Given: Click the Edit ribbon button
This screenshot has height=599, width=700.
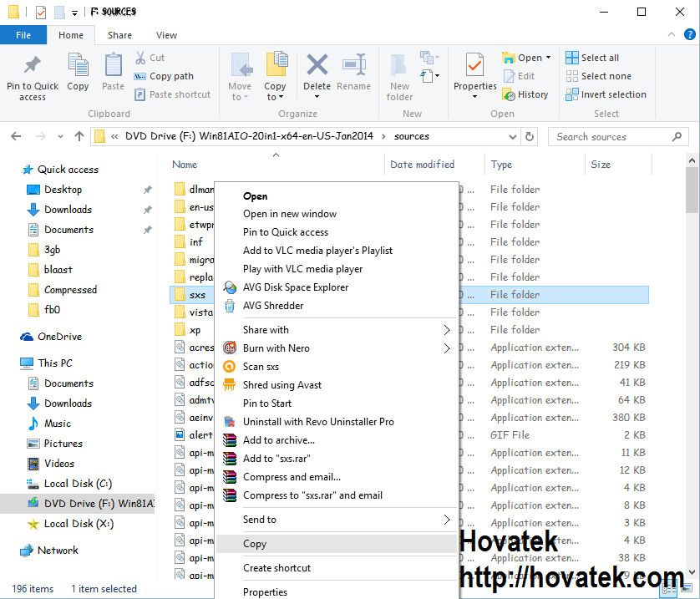Looking at the screenshot, I should click(x=519, y=76).
